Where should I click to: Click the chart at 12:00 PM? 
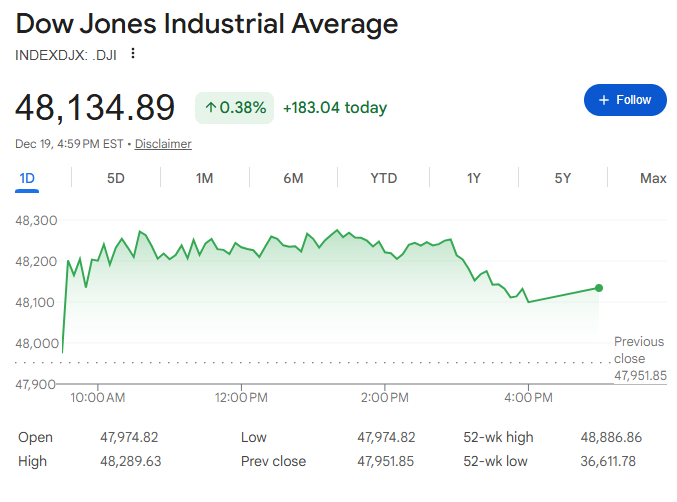coord(241,300)
